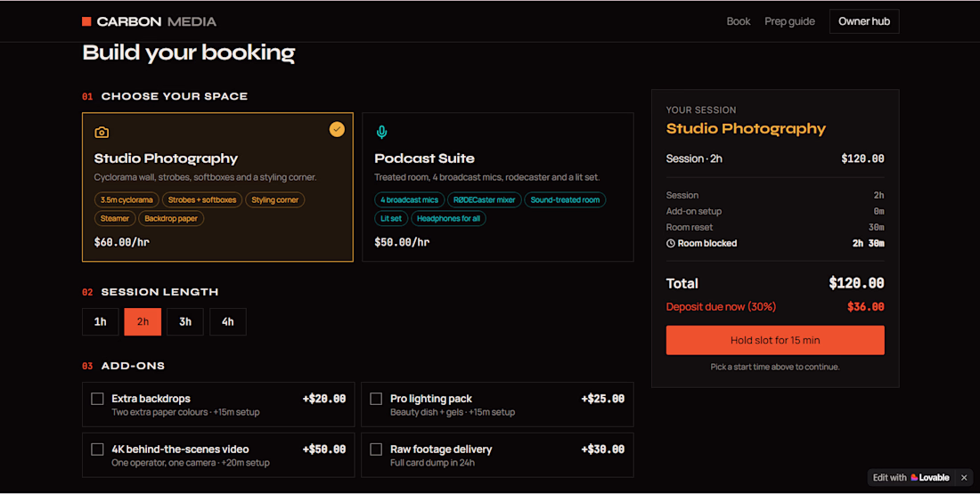980x494 pixels.
Task: Click the $36.00 deposit amount
Action: (866, 307)
